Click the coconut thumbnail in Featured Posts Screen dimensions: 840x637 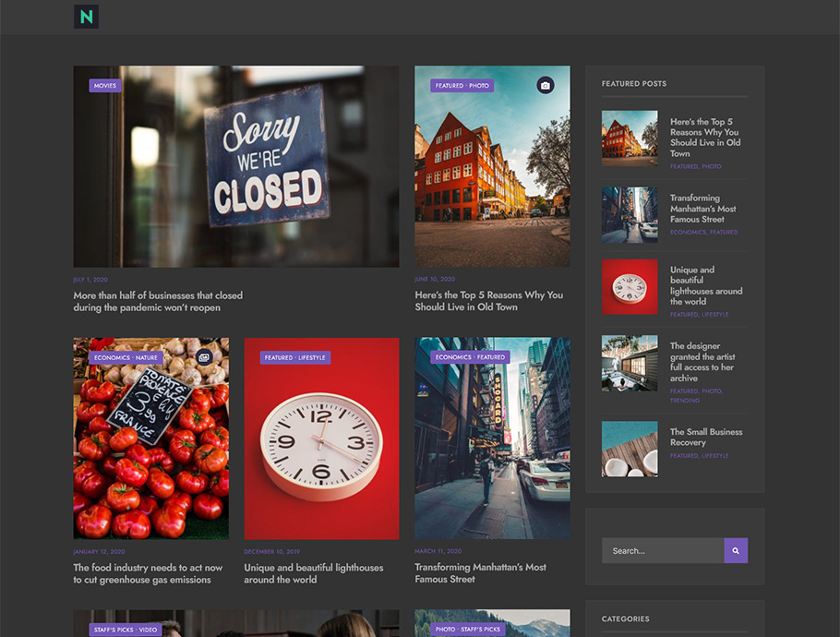click(x=630, y=449)
